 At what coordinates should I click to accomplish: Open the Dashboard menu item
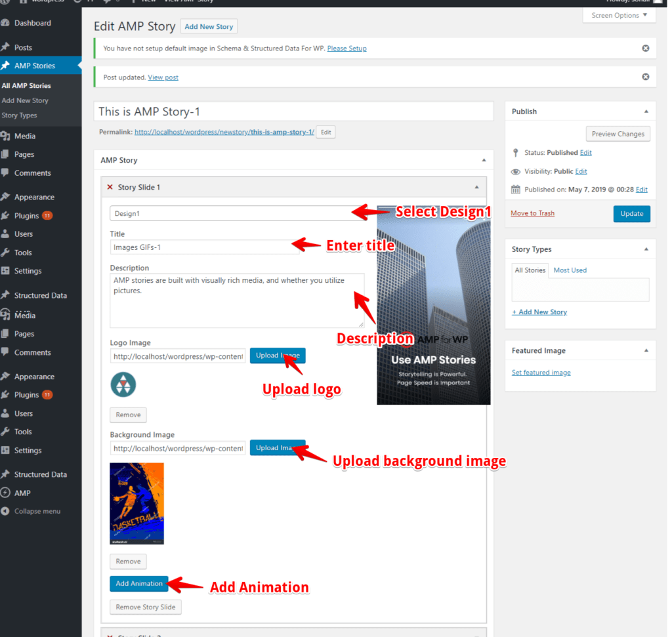[33, 23]
